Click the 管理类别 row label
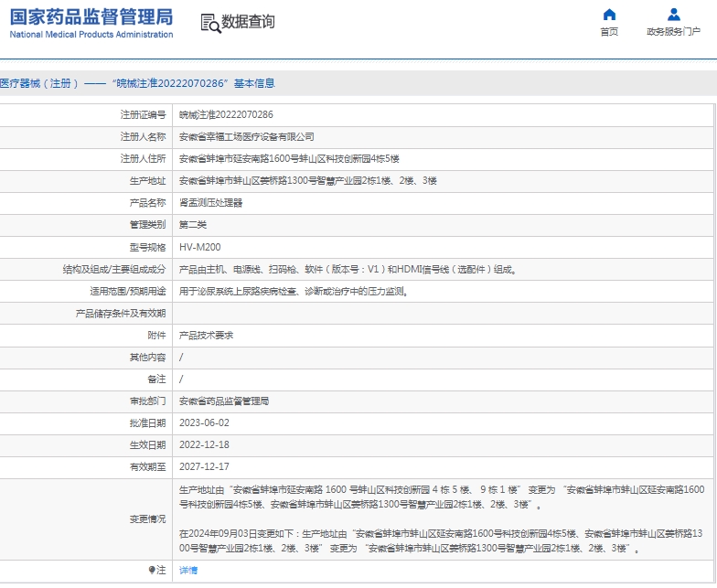The height and width of the screenshot is (588, 717). pyautogui.click(x=148, y=225)
